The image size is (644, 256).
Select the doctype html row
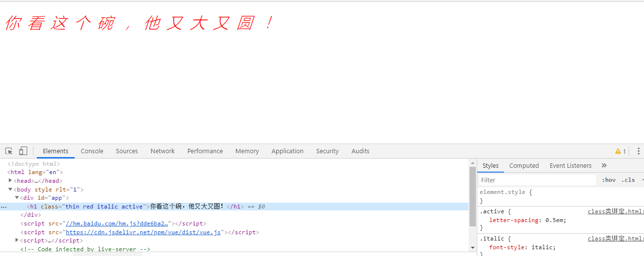(33, 164)
